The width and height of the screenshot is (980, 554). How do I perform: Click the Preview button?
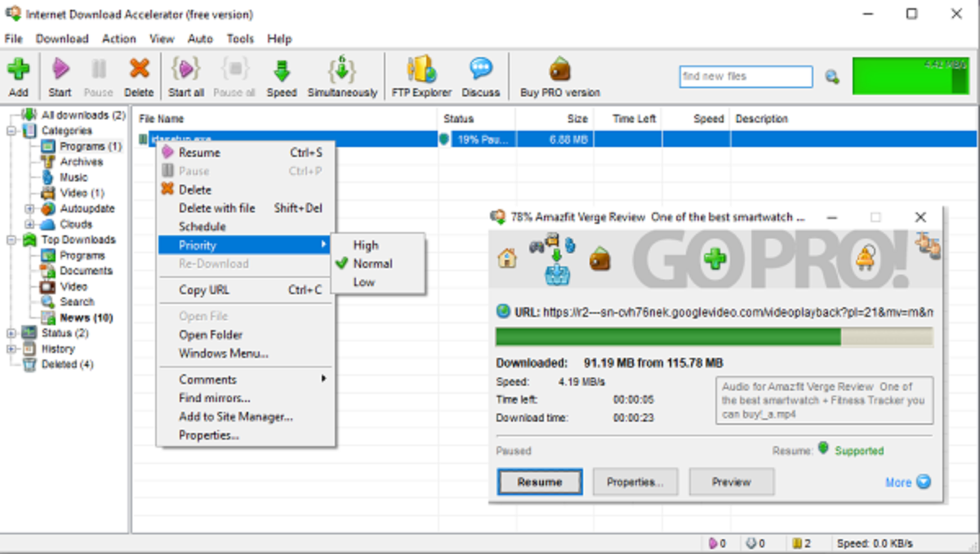pyautogui.click(x=732, y=482)
